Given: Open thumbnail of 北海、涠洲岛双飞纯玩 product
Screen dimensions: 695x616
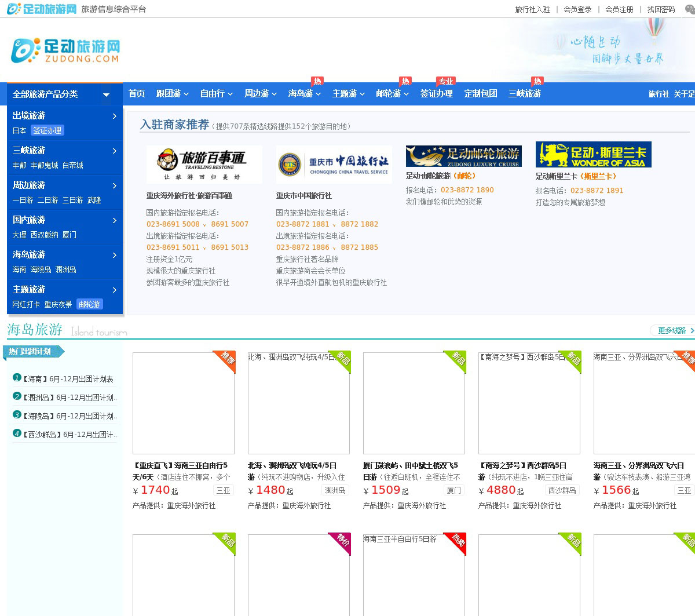Looking at the screenshot, I should click(299, 403).
